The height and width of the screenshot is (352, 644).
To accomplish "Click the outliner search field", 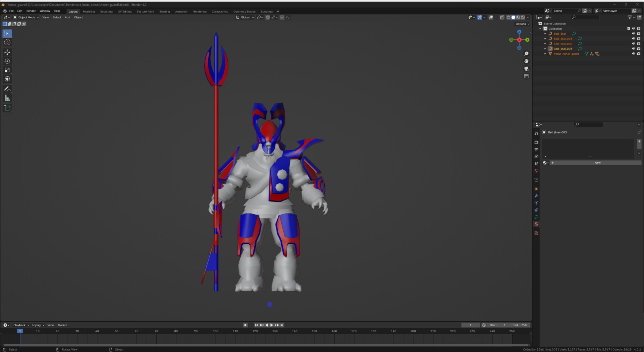I will (x=585, y=17).
